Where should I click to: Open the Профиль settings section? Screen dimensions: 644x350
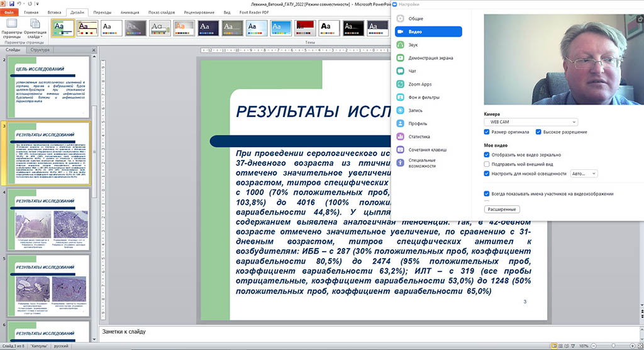pos(428,123)
